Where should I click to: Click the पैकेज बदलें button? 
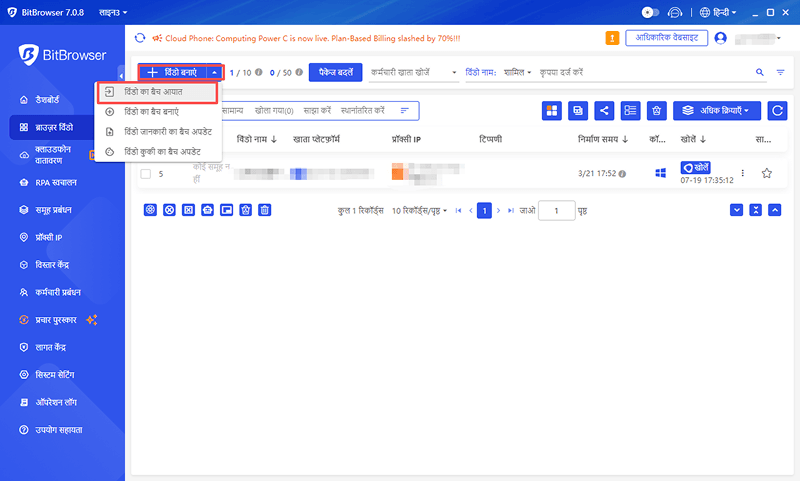click(x=336, y=73)
